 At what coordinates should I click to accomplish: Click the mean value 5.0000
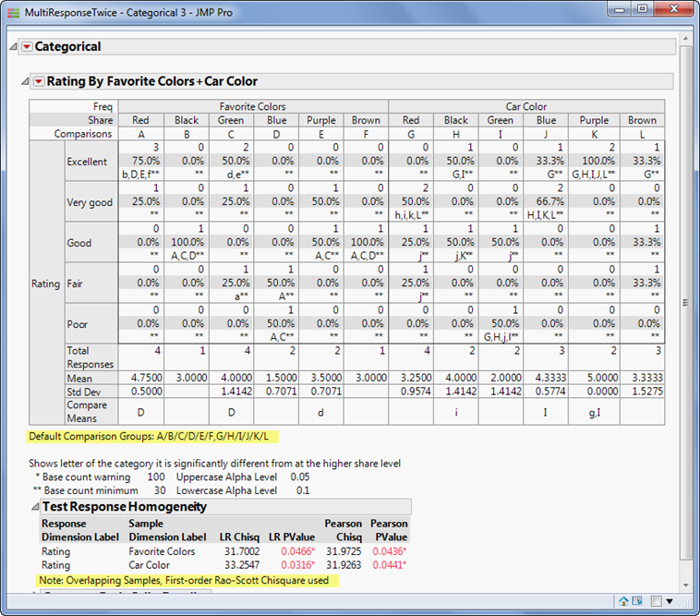(x=603, y=378)
